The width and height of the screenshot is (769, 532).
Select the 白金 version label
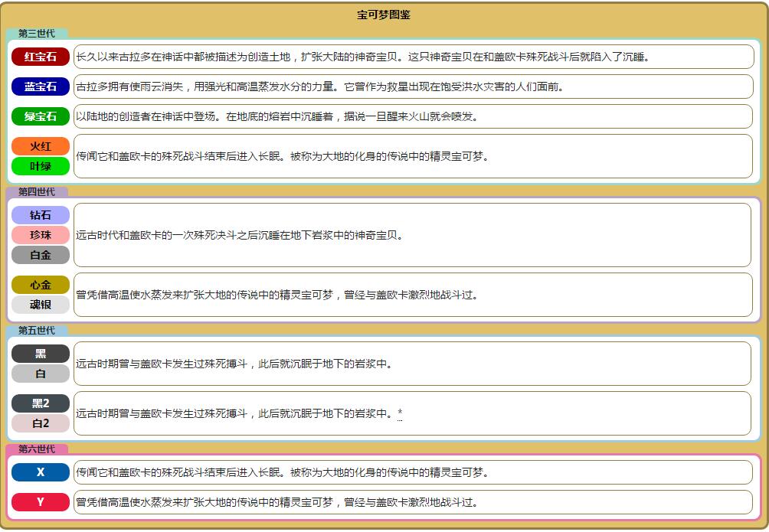coord(41,255)
